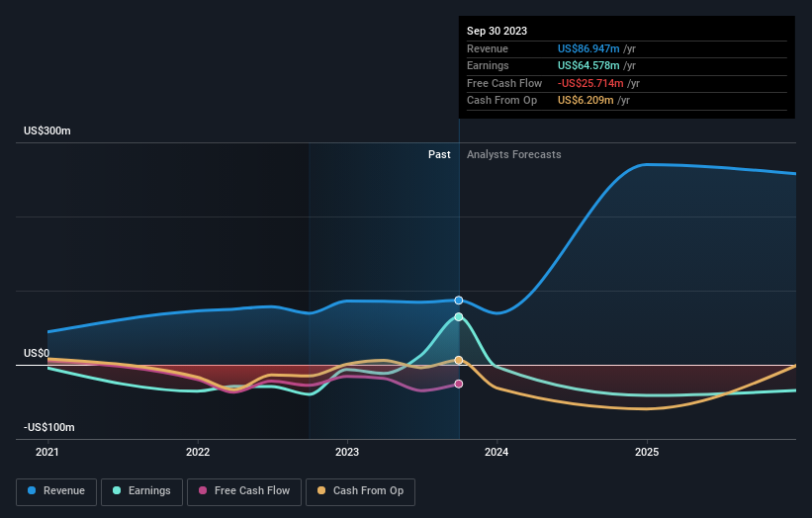
Task: Select the 2021 x-axis label
Action: [47, 453]
